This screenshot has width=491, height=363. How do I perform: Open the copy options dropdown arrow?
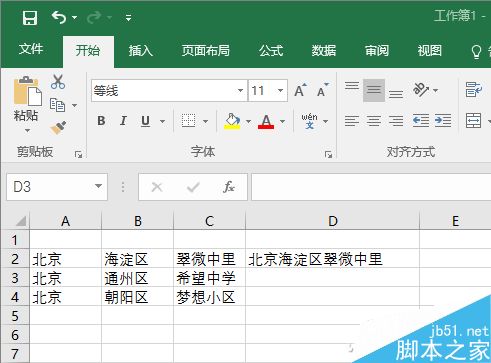75,106
